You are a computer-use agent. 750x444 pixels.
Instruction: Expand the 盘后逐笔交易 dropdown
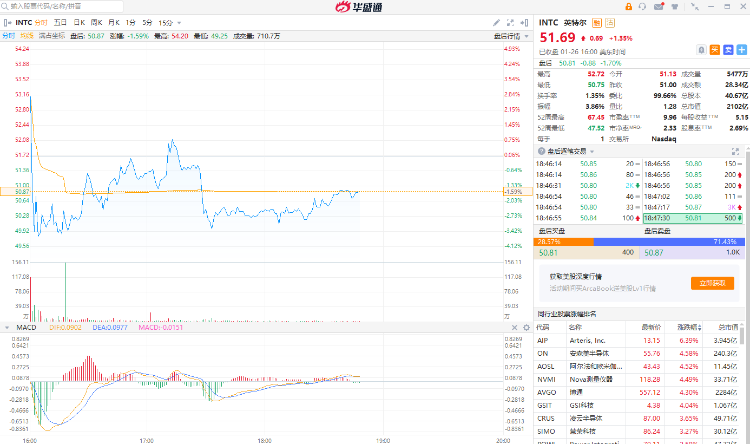click(x=563, y=151)
